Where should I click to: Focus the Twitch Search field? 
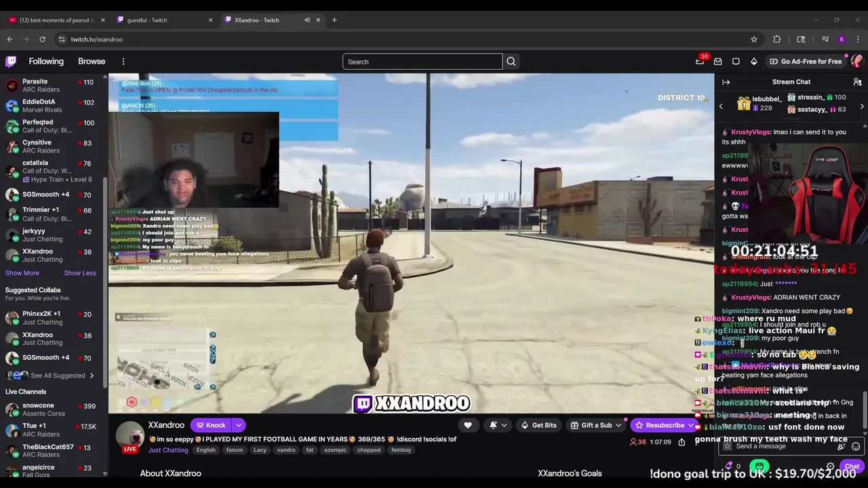422,62
